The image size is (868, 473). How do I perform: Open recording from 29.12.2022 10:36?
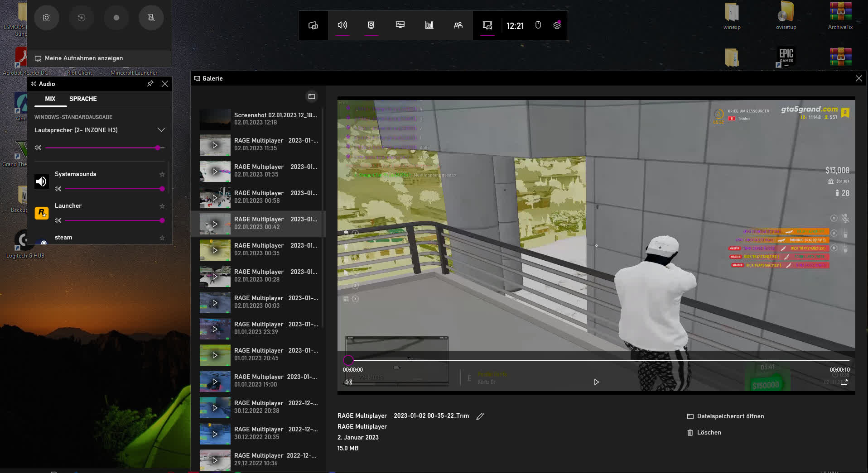click(x=259, y=460)
